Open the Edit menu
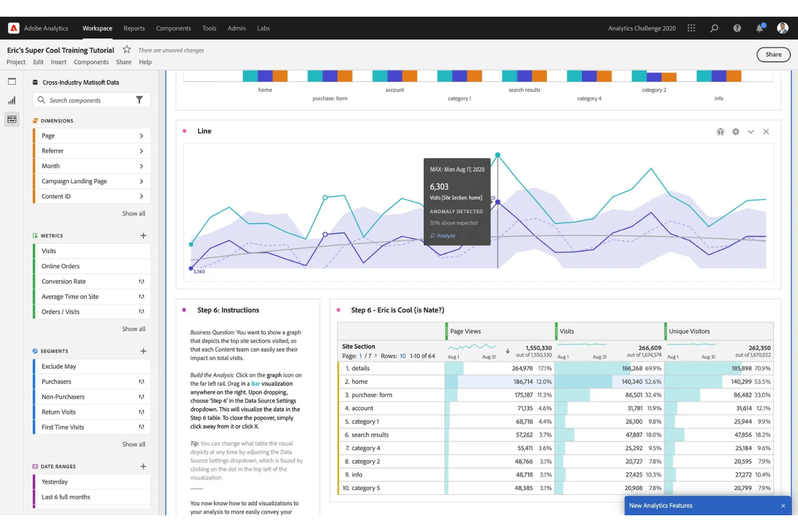Image resolution: width=798 pixels, height=532 pixels. tap(38, 62)
